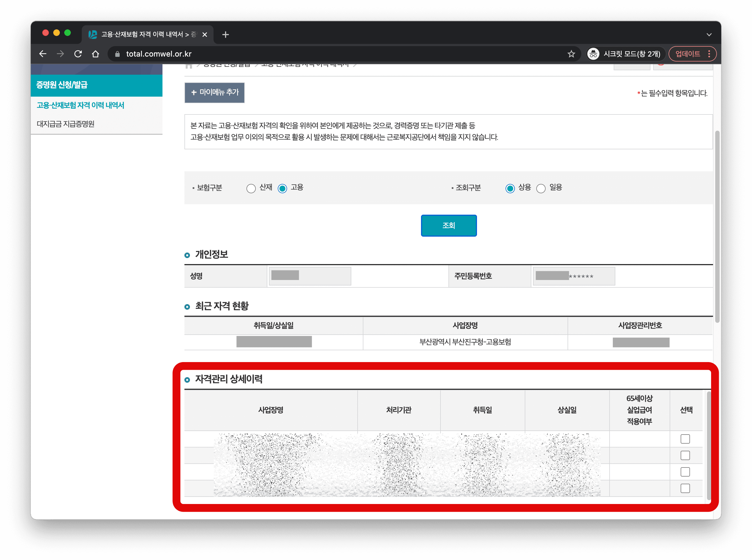This screenshot has height=560, width=752.
Task: Open the 고용·산재보험 자격 이력 내역서 sidebar item
Action: [x=80, y=105]
